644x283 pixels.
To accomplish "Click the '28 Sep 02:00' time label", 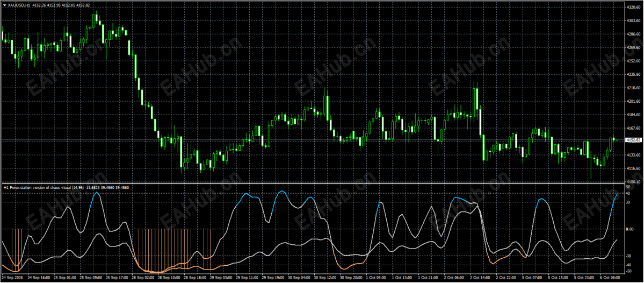I will click(144, 278).
